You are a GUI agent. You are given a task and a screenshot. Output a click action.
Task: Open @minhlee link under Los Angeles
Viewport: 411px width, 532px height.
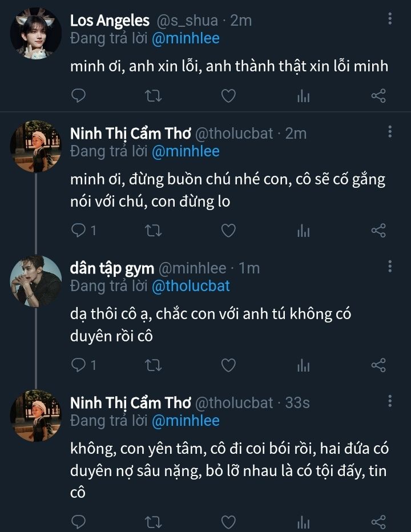[x=186, y=38]
